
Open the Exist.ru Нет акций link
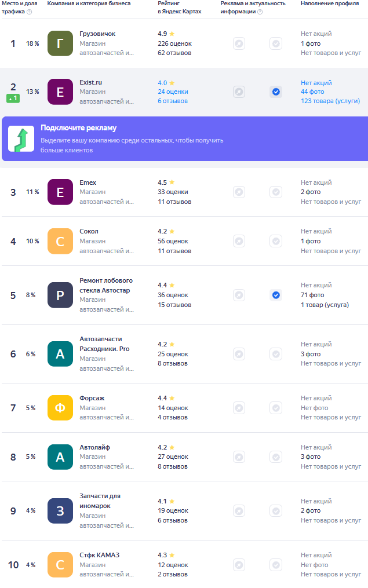click(x=316, y=83)
